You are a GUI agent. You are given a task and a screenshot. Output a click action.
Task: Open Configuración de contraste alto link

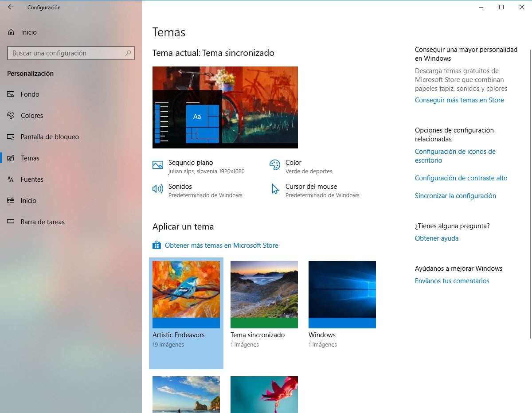461,178
